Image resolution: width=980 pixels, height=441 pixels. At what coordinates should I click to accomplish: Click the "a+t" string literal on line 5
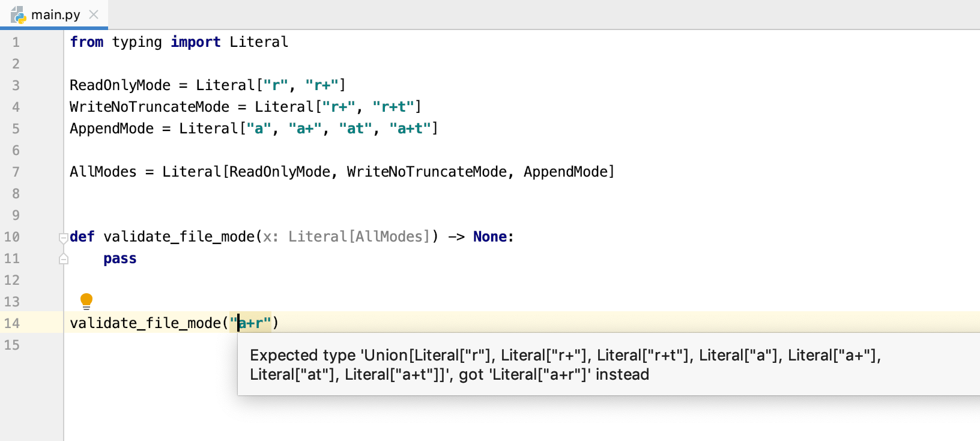pyautogui.click(x=410, y=129)
